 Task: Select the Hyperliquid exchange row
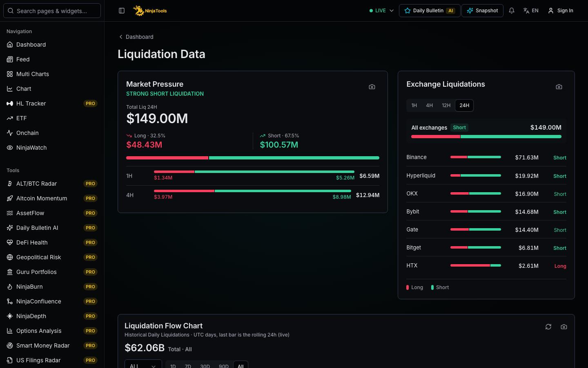[x=486, y=176]
